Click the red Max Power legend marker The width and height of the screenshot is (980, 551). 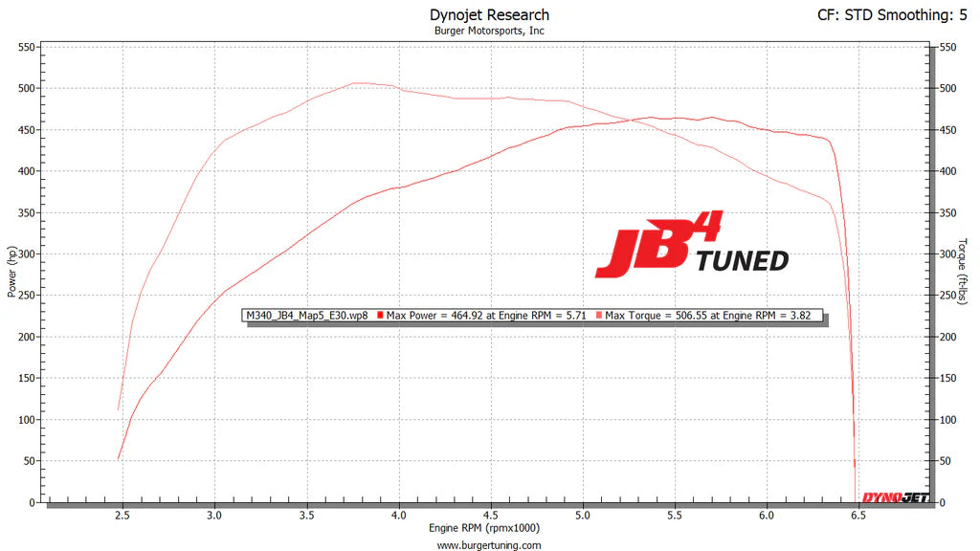click(x=380, y=314)
